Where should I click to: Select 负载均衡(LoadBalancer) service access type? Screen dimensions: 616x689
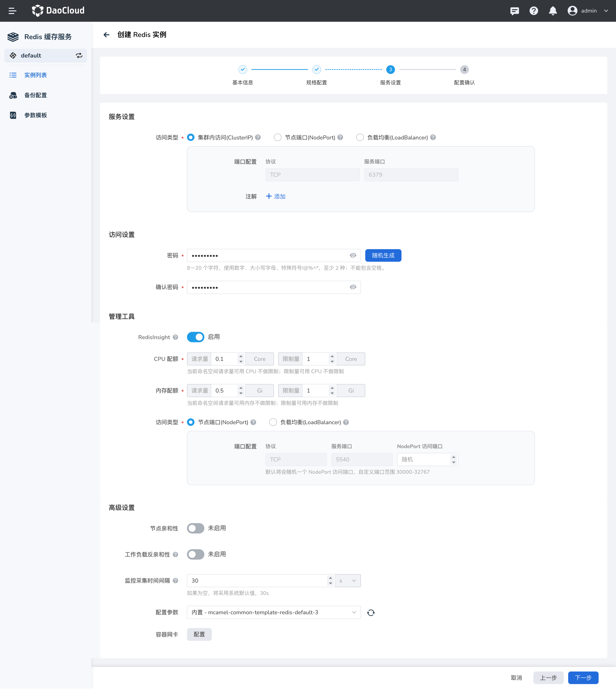(x=360, y=138)
